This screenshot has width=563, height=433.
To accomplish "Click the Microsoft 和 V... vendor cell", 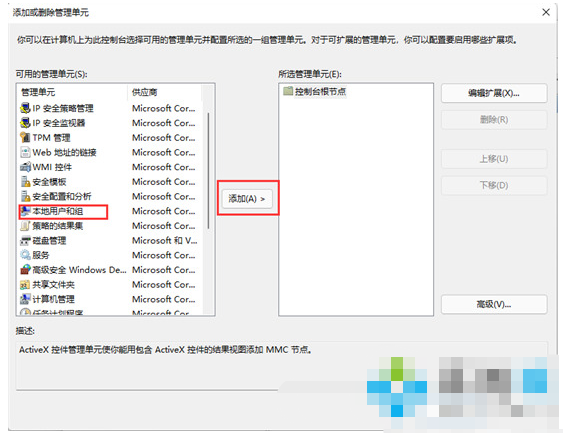I will pos(164,241).
